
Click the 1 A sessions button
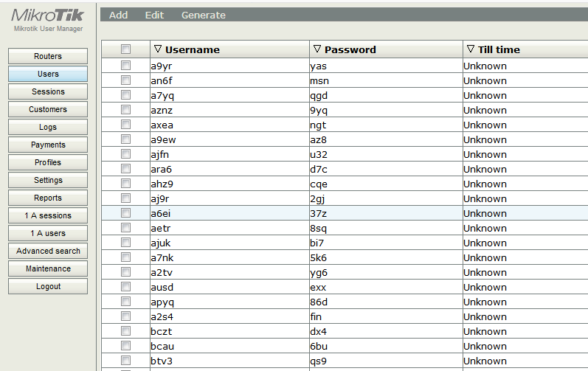[x=48, y=215]
